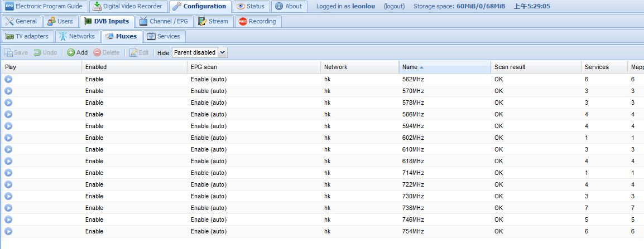The width and height of the screenshot is (644, 249).
Task: Play the 562MHz mux stream
Action: point(8,79)
